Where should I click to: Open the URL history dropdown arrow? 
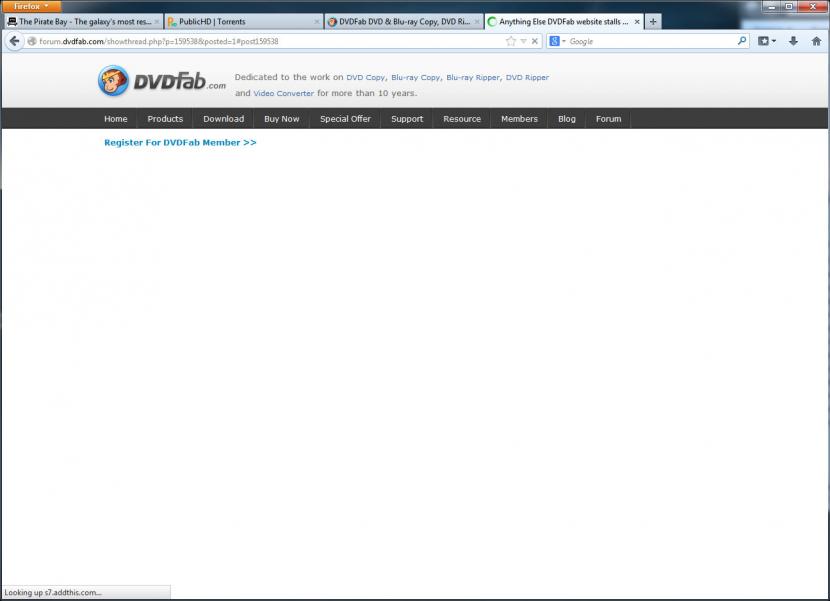[524, 41]
